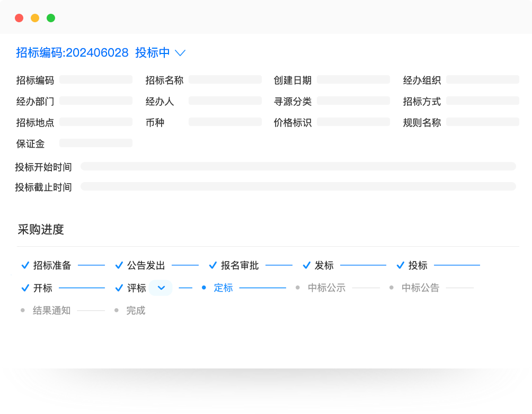Click the 招标编码:202406028 header title
This screenshot has width=532, height=414.
click(72, 52)
